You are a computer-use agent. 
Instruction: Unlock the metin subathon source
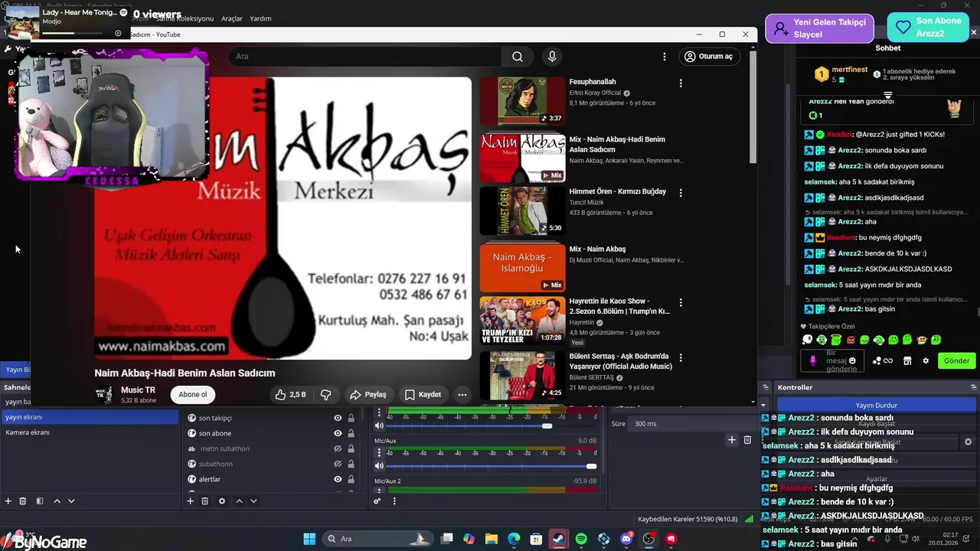coord(351,448)
